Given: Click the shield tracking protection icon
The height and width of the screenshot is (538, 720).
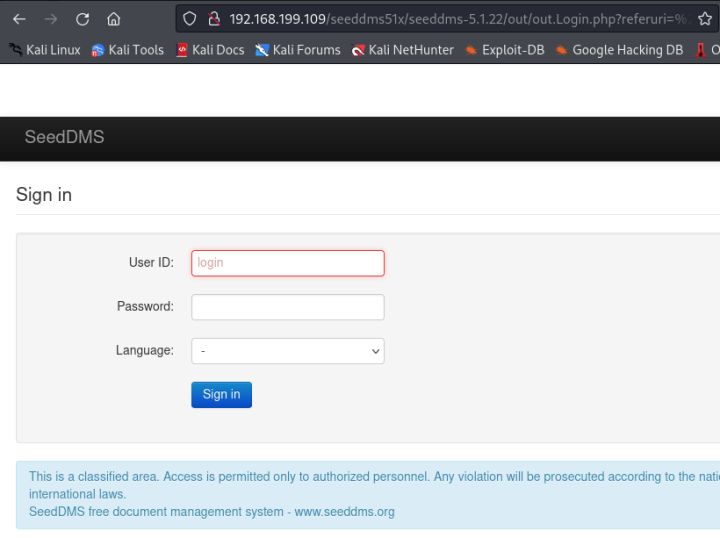Looking at the screenshot, I should click(x=189, y=19).
